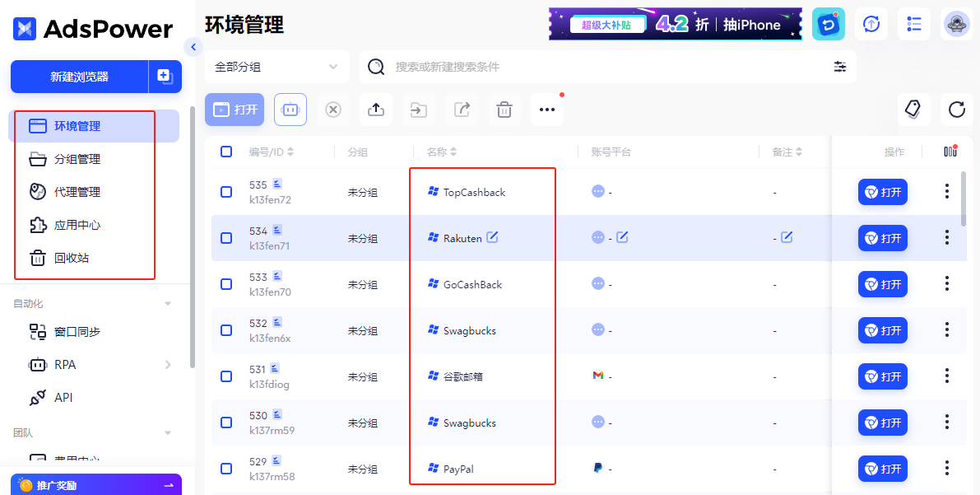980x495 pixels.
Task: Select the checkbox for profile 534
Action: [x=226, y=238]
